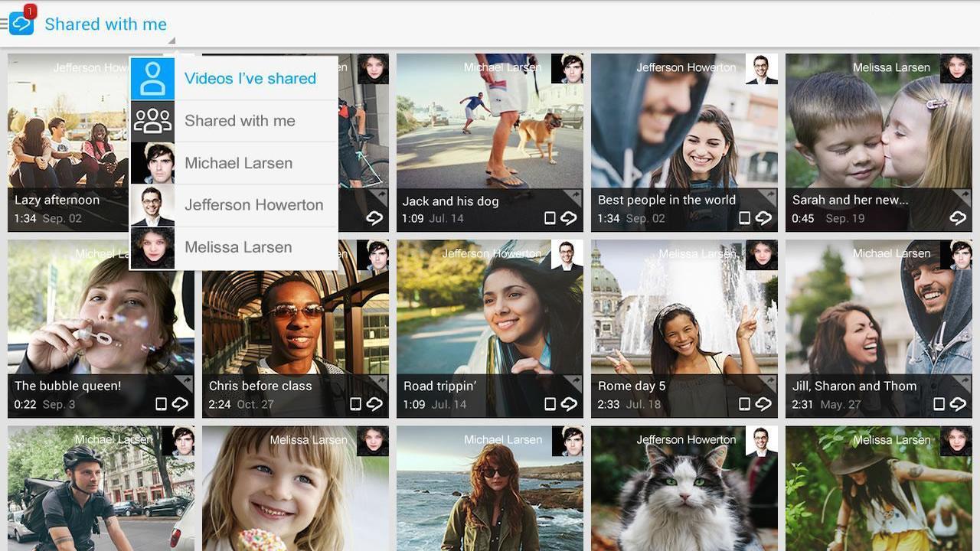980x551 pixels.
Task: Click the cloud sync icon on Jack and his dog
Action: tap(569, 217)
